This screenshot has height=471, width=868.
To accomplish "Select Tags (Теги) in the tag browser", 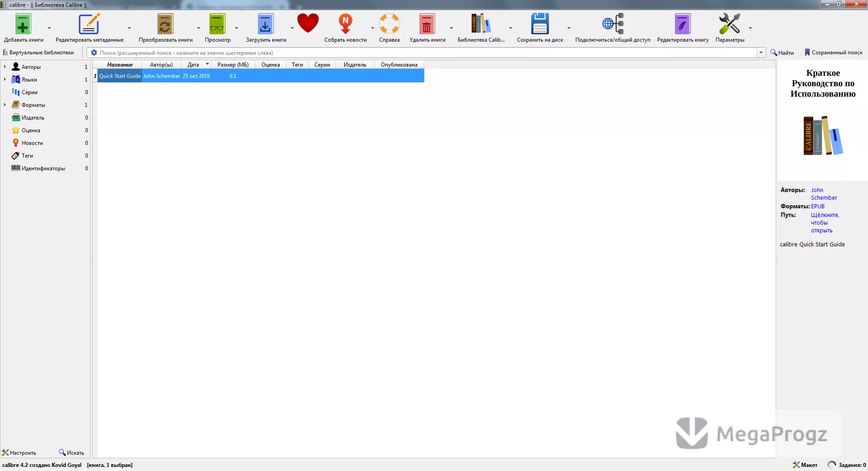I will tap(27, 156).
